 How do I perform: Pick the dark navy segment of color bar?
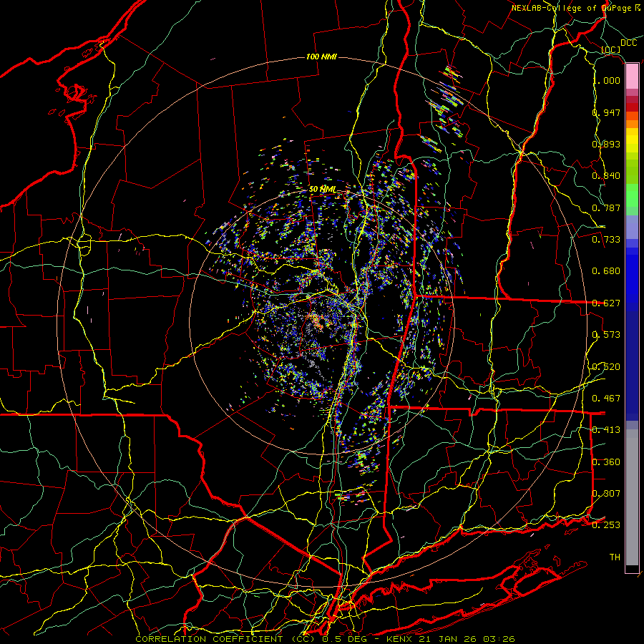(x=632, y=366)
